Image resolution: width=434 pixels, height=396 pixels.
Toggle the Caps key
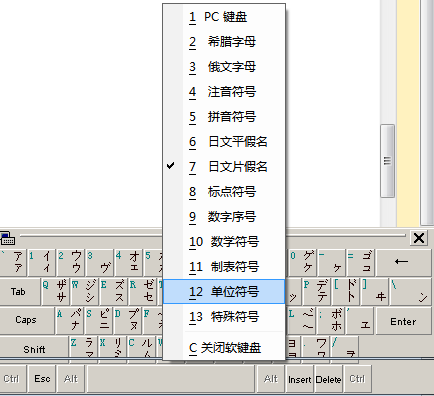coord(27,320)
